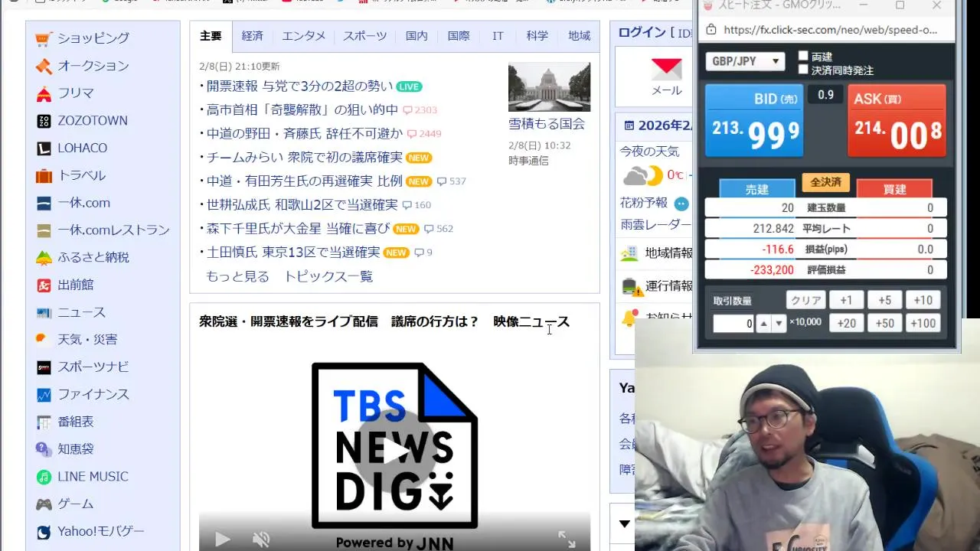The height and width of the screenshot is (551, 980).
Task: Expand video with fullscreen icon
Action: pos(567,540)
